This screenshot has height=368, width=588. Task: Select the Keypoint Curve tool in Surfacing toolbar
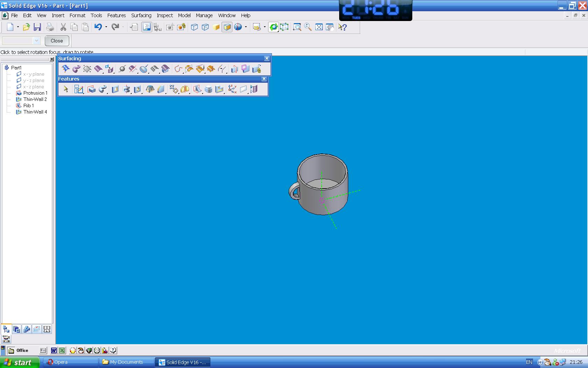tap(178, 69)
